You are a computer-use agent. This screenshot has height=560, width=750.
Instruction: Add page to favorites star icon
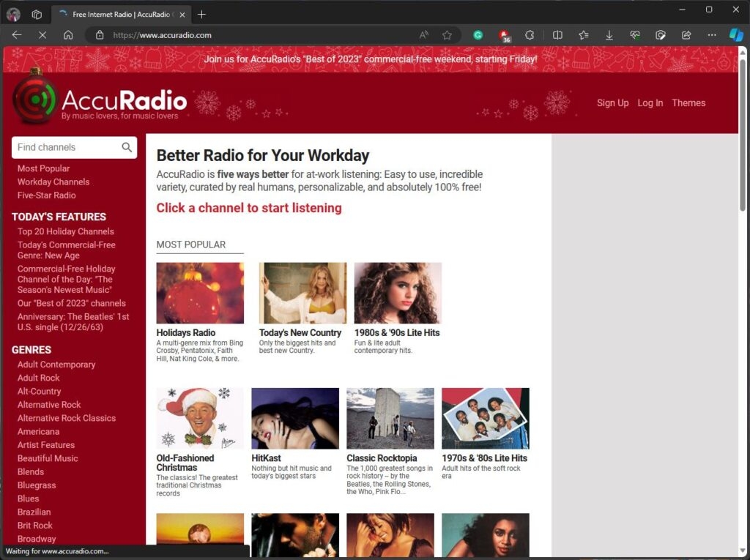point(447,35)
